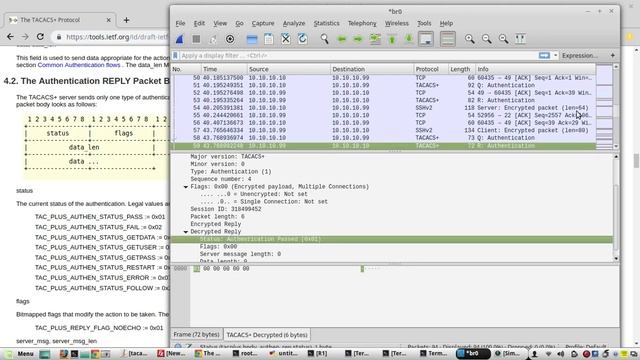Click the display filter input field
640x360 pixels.
coord(358,56)
